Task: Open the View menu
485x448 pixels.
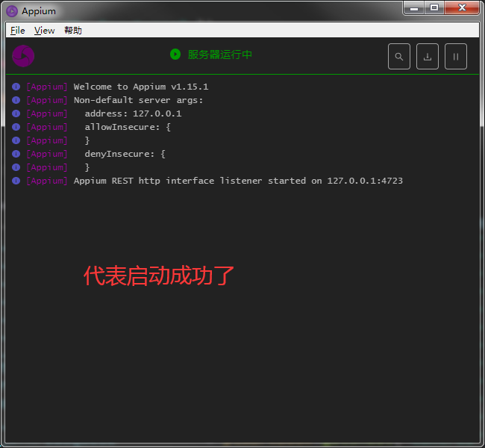Action: [44, 31]
